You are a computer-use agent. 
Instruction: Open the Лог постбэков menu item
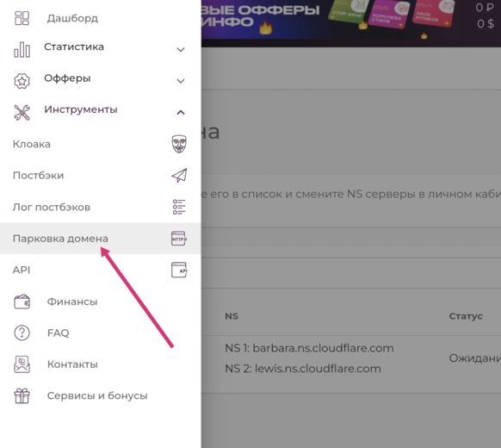pyautogui.click(x=101, y=207)
